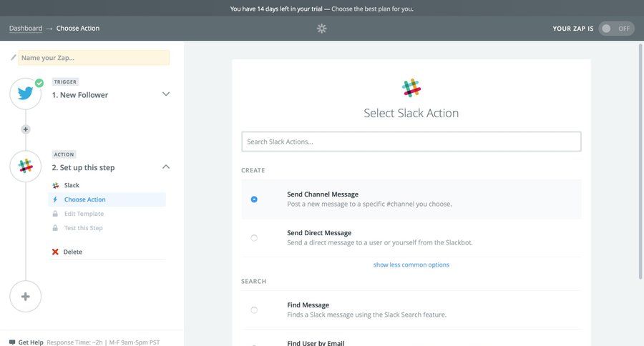Click the red X delete icon
Image resolution: width=644 pixels, height=346 pixels.
point(55,252)
